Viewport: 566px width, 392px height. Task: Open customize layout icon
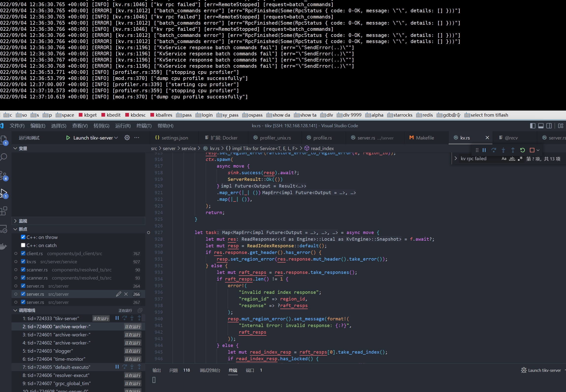coord(561,126)
